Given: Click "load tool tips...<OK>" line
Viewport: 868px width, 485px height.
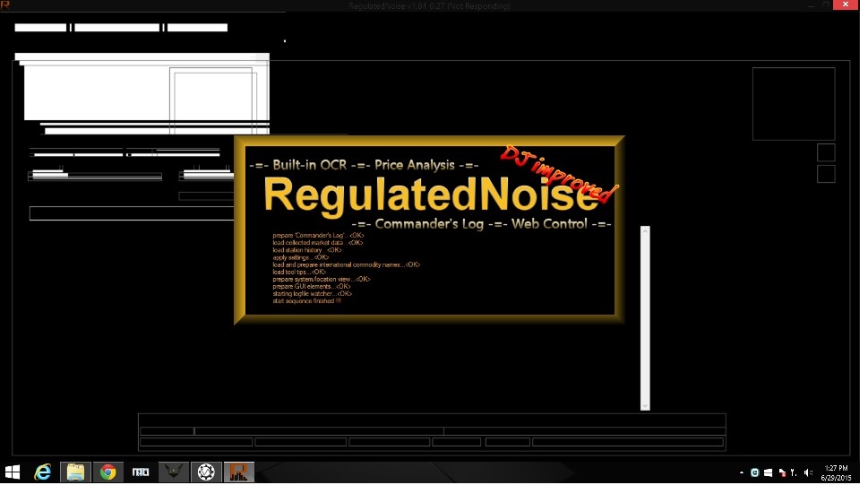Looking at the screenshot, I should coord(299,273).
